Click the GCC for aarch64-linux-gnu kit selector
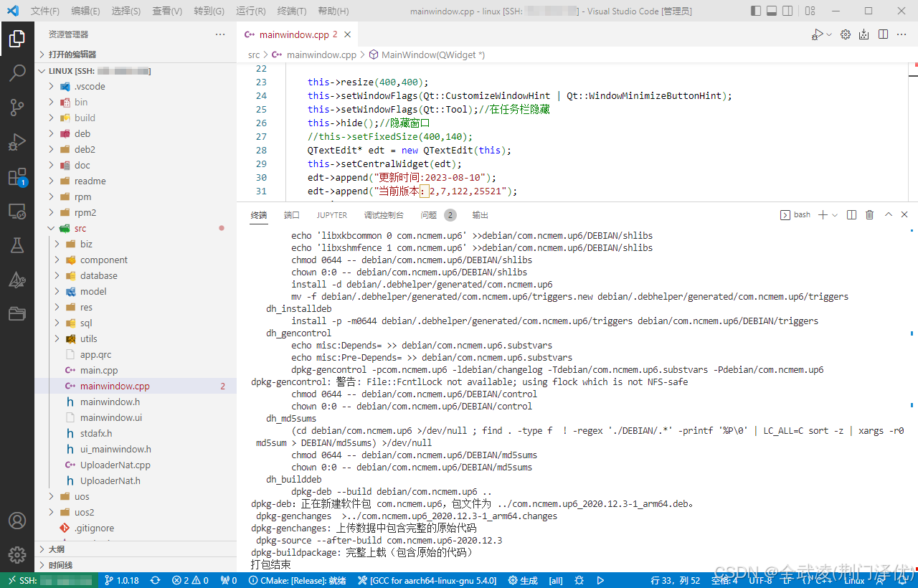918x588 pixels. [427, 580]
